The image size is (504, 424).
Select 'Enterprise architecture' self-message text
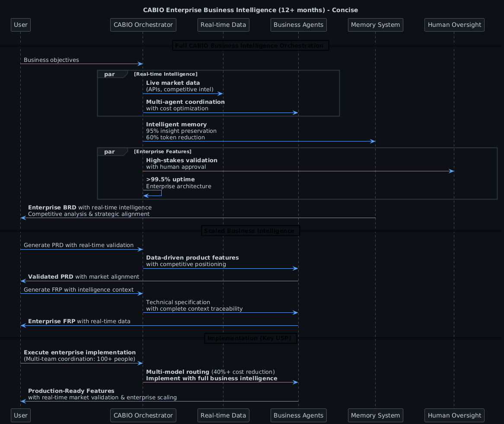click(x=179, y=186)
